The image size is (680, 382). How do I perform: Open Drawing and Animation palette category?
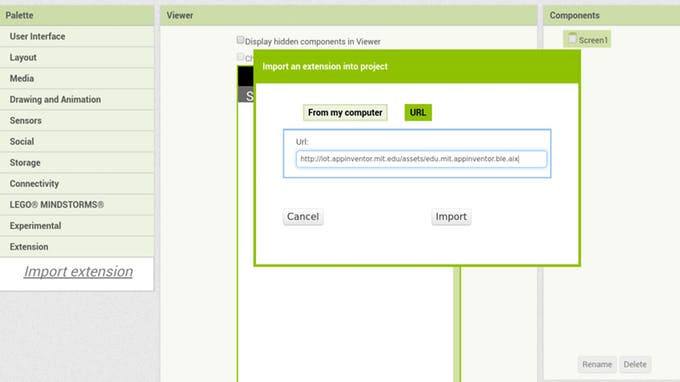(77, 99)
